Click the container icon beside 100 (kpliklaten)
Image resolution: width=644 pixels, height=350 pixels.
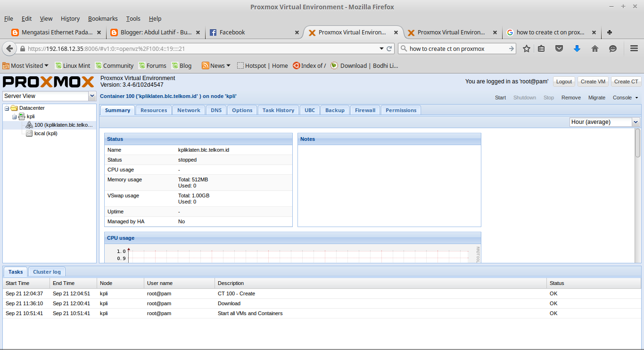[29, 125]
